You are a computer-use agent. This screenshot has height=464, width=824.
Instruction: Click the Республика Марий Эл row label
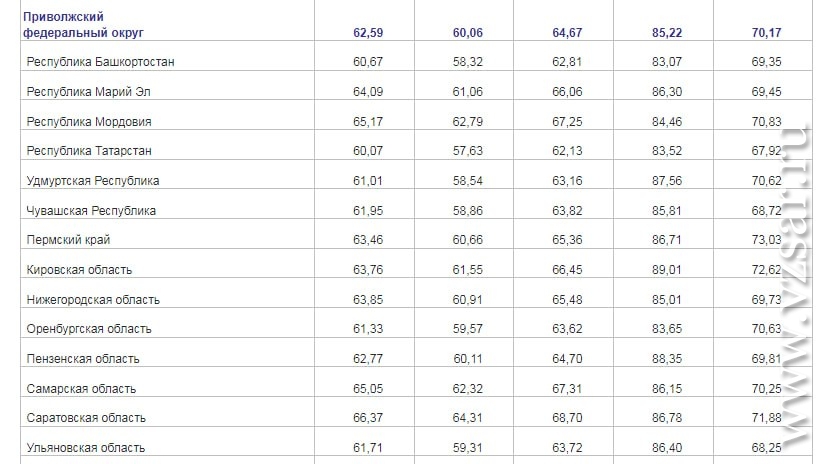(92, 92)
